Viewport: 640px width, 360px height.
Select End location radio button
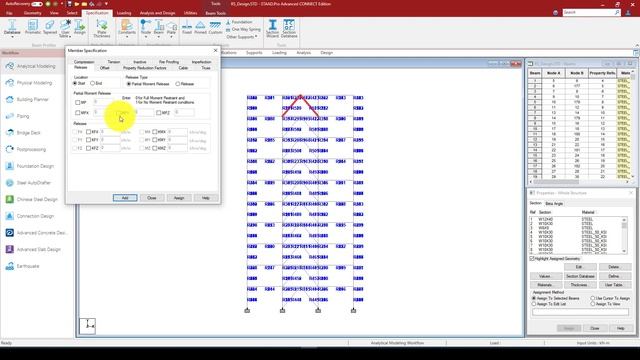(93, 83)
